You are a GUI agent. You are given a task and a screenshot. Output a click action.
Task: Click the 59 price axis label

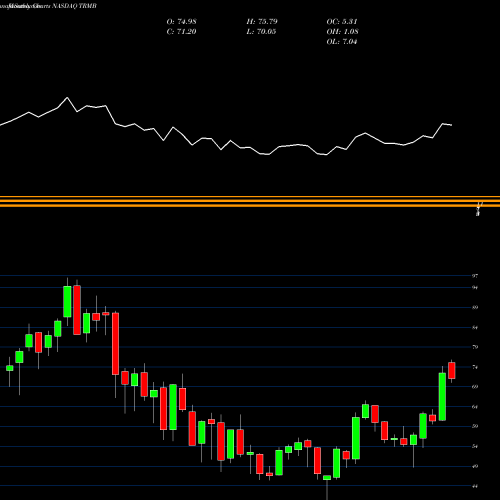coord(475,426)
